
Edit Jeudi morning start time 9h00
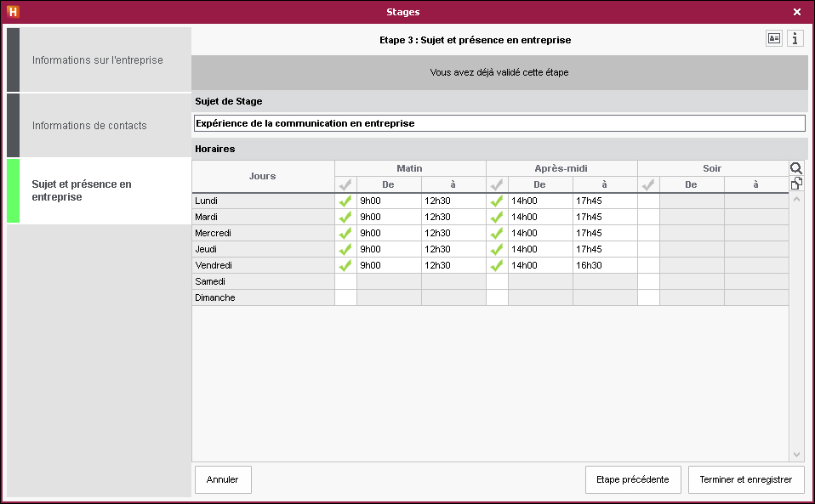coord(389,249)
